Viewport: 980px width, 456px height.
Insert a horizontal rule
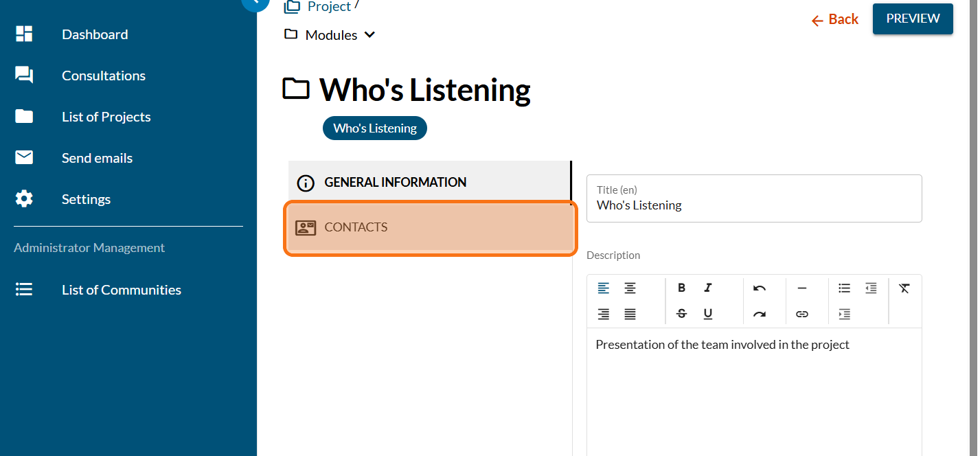pyautogui.click(x=801, y=288)
